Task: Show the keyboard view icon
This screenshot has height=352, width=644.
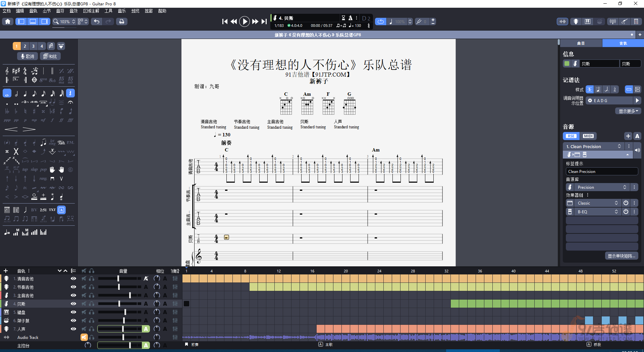Action: [x=588, y=21]
